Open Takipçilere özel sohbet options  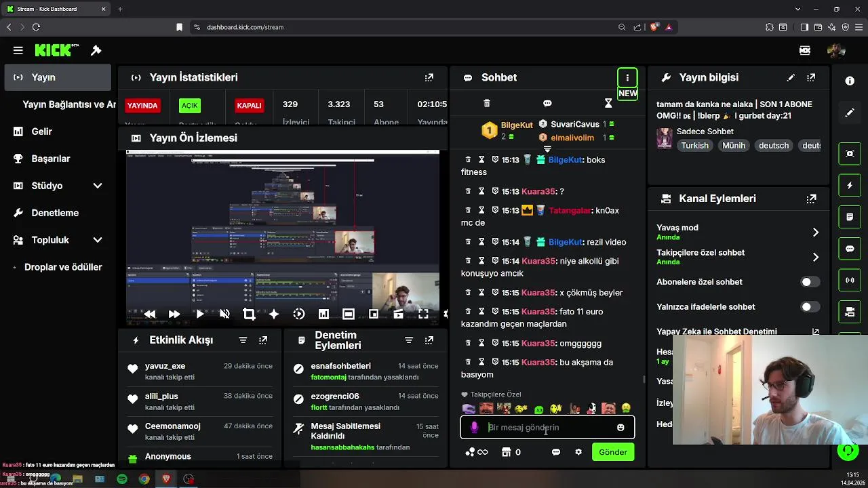[x=738, y=257]
